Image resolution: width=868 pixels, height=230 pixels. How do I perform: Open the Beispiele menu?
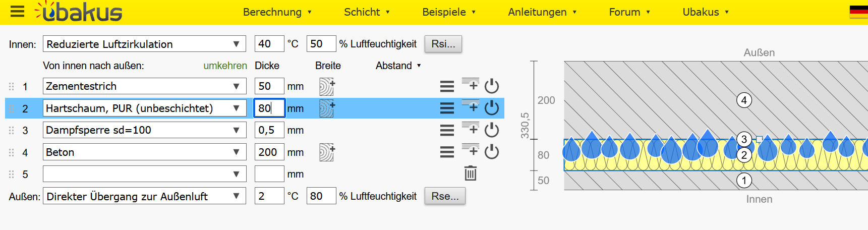click(x=449, y=12)
